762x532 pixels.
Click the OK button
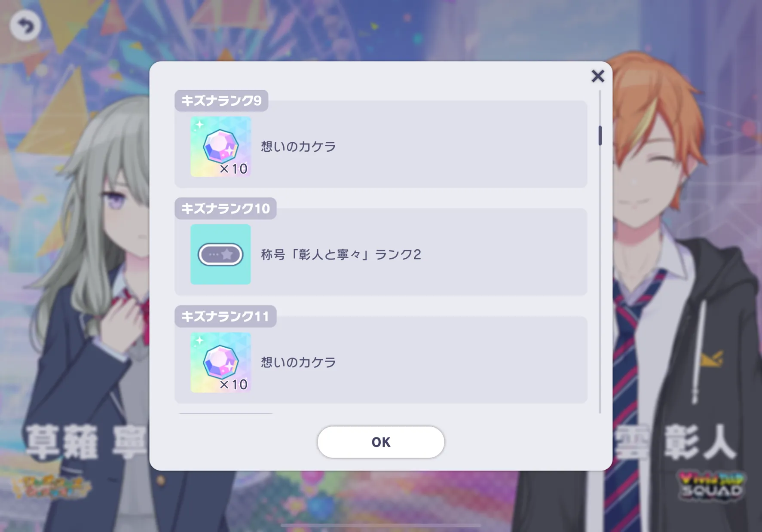click(x=380, y=442)
